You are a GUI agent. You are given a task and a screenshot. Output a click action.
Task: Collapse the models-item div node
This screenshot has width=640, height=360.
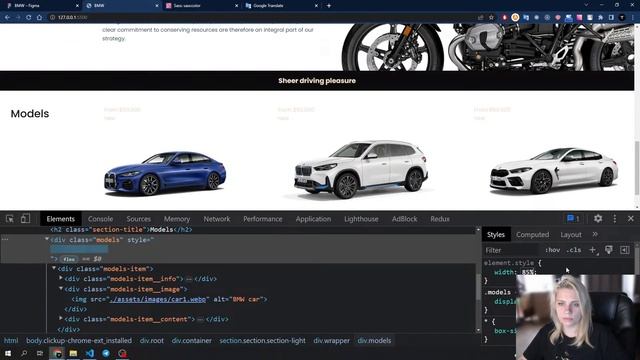coord(54,268)
